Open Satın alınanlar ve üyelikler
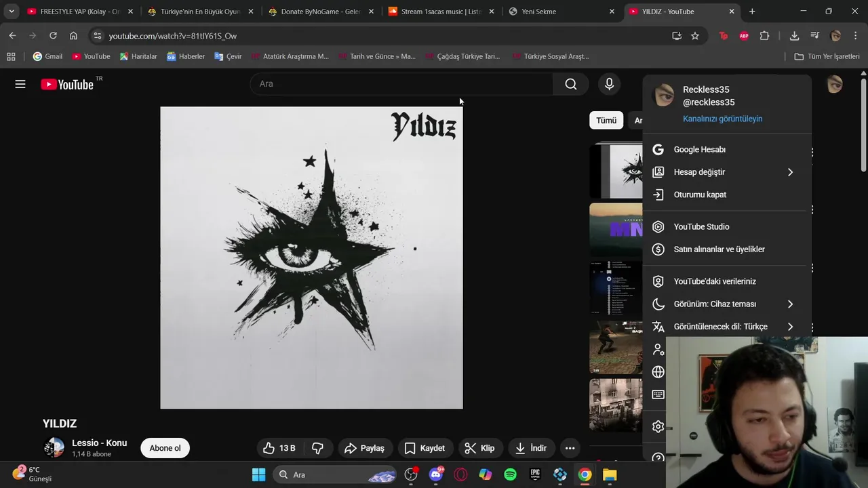Image resolution: width=868 pixels, height=488 pixels. point(727,249)
